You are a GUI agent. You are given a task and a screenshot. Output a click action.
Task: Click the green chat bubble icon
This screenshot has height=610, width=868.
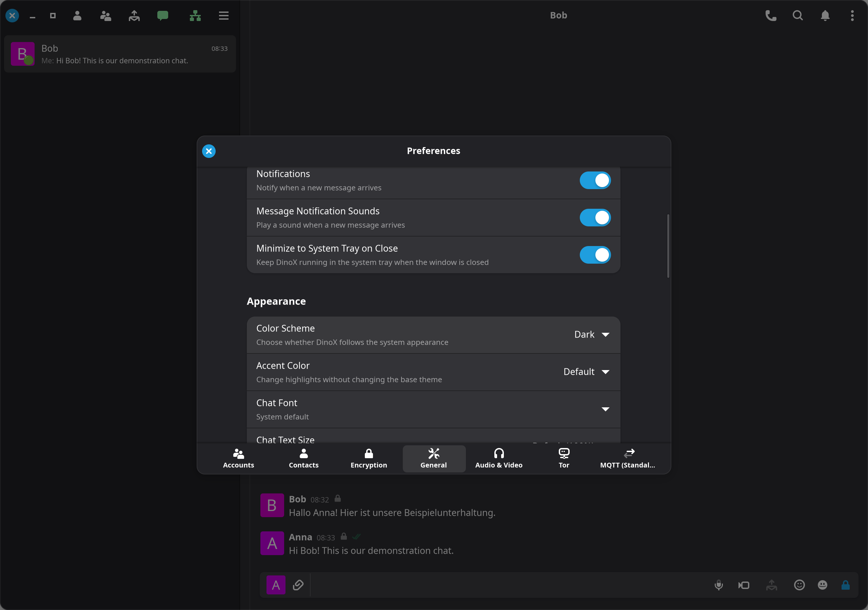click(162, 16)
